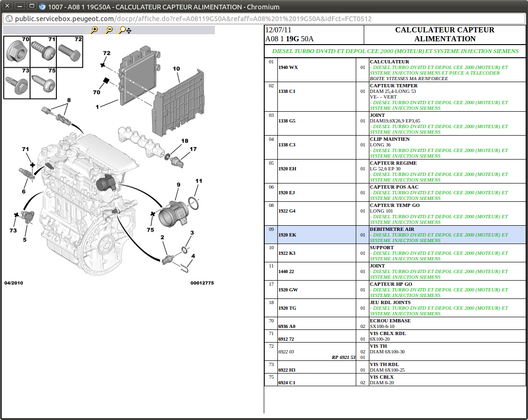Click the CAPTEUR TEMPER designation
The height and width of the screenshot is (420, 528).
point(394,85)
